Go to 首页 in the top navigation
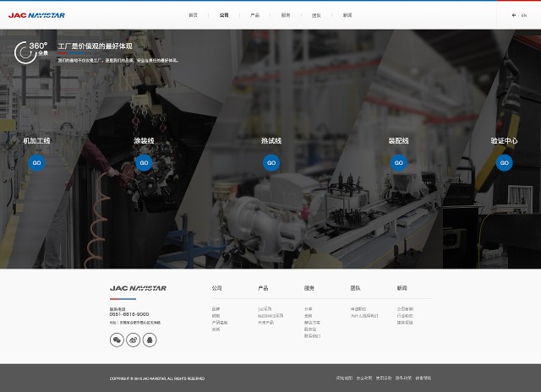 pyautogui.click(x=194, y=15)
